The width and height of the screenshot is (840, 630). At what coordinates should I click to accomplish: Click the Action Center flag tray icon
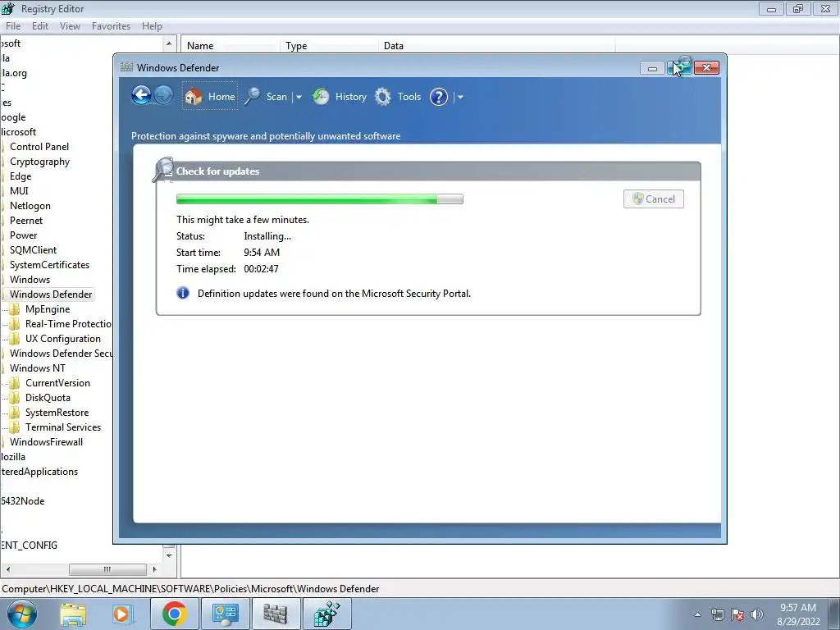[737, 614]
